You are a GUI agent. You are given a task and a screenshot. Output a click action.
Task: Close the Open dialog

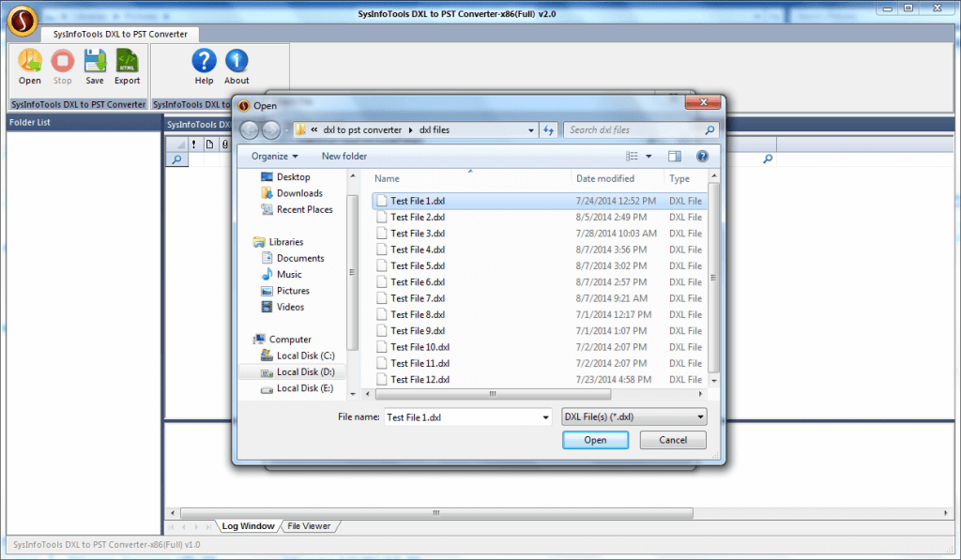[703, 102]
